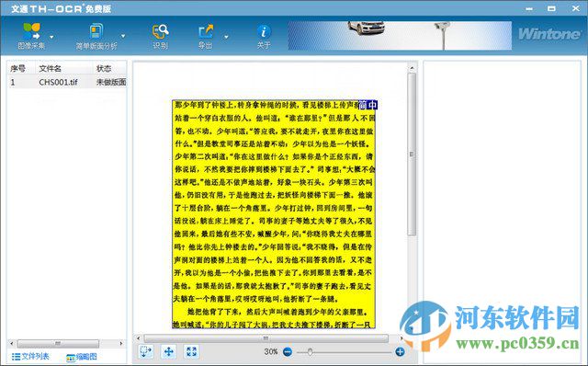Screen dimensions: 588x366
Task: Click the zoom slider handle
Action: click(311, 351)
